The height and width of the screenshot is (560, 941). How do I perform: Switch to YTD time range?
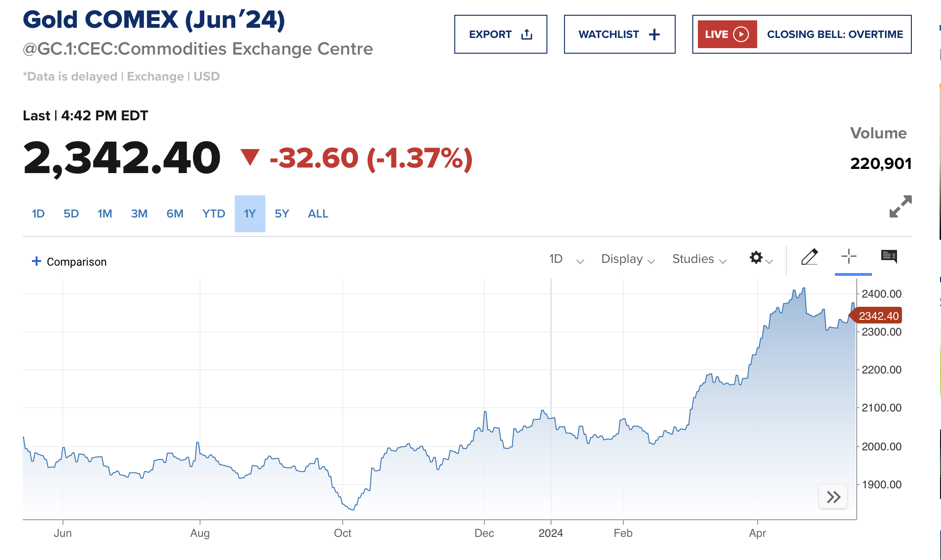point(213,214)
